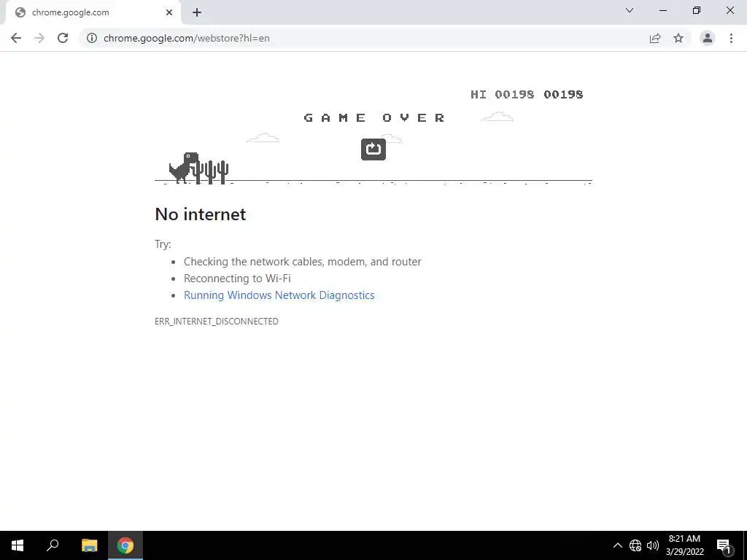
Task: View site information icon in address bar
Action: pyautogui.click(x=92, y=38)
